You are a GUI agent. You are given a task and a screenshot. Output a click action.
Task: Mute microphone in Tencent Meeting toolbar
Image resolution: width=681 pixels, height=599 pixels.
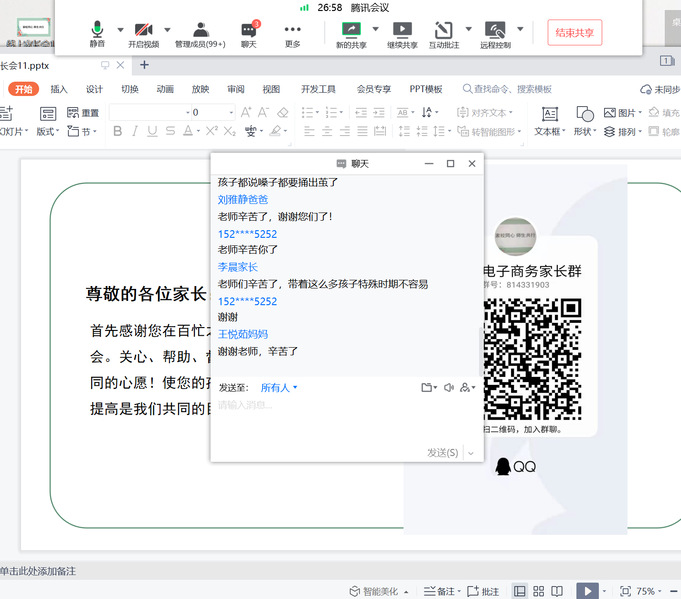96,30
